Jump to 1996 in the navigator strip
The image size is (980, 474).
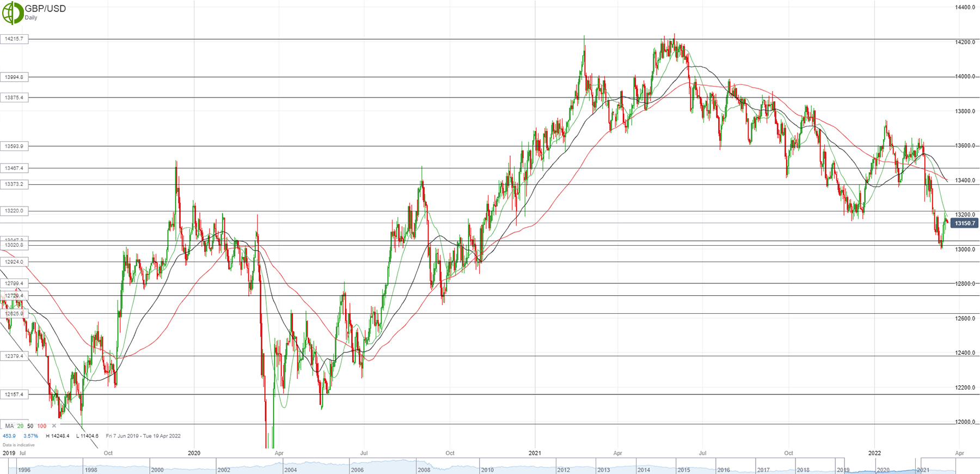24,470
